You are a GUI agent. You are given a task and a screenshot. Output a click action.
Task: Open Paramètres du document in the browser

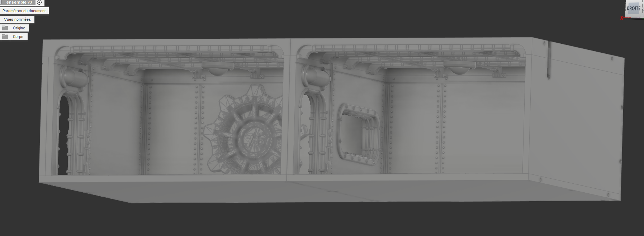point(24,11)
